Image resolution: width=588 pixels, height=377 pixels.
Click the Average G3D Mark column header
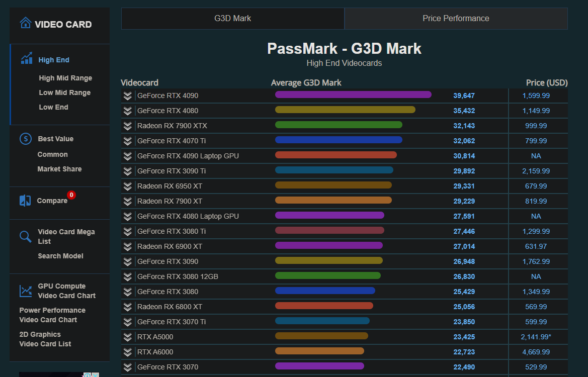(x=306, y=82)
